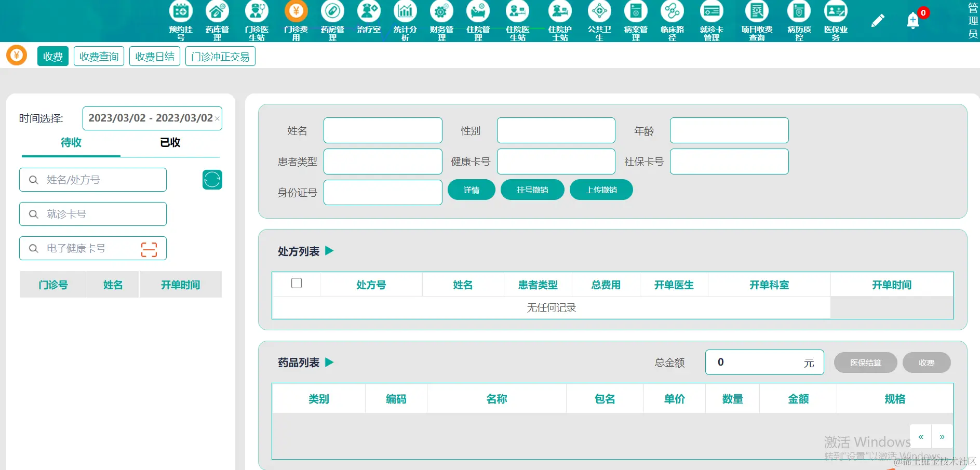Image resolution: width=980 pixels, height=470 pixels.
Task: Go to the 住院医生站 module icon
Action: pos(518,11)
